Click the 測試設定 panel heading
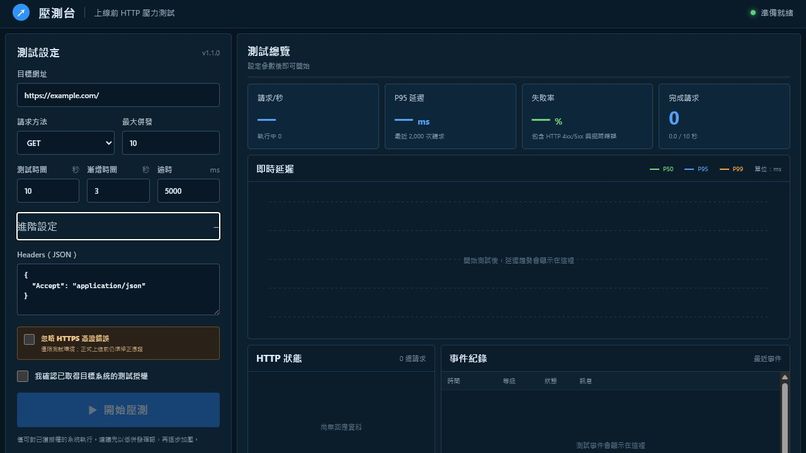806x453 pixels. 38,52
